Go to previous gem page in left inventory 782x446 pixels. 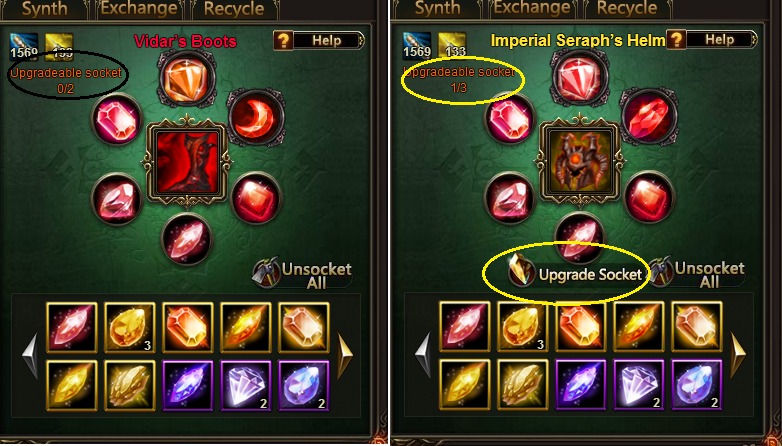click(x=30, y=355)
